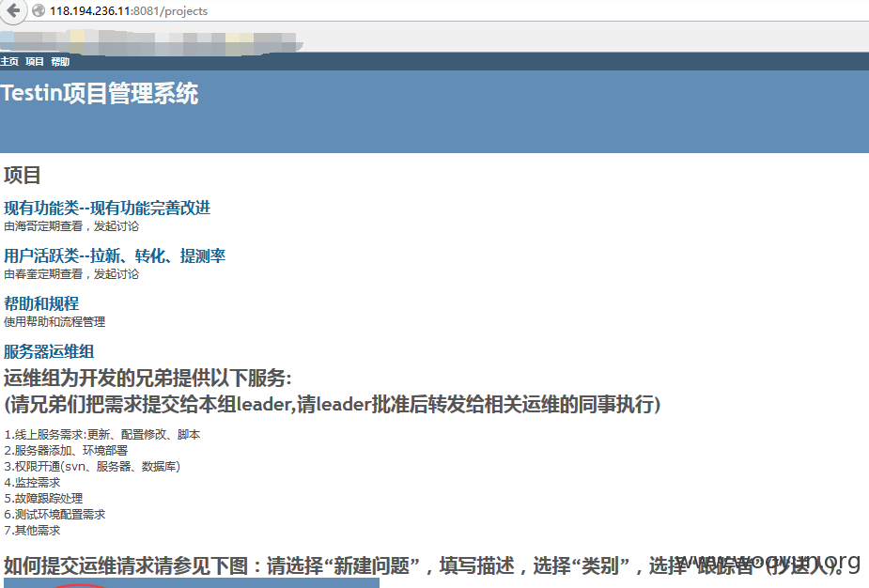Click list item 5.故障跟踪处理
The width and height of the screenshot is (869, 588).
(43, 498)
